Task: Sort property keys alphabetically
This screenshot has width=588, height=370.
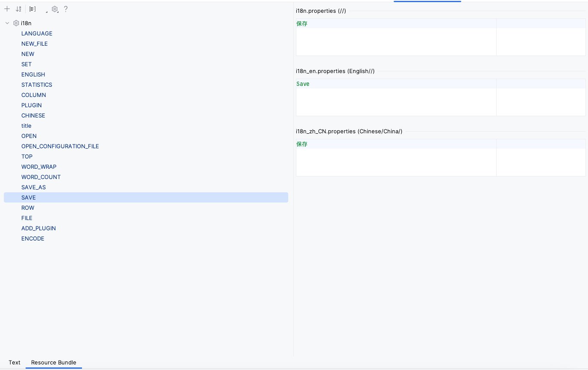Action: coord(18,9)
